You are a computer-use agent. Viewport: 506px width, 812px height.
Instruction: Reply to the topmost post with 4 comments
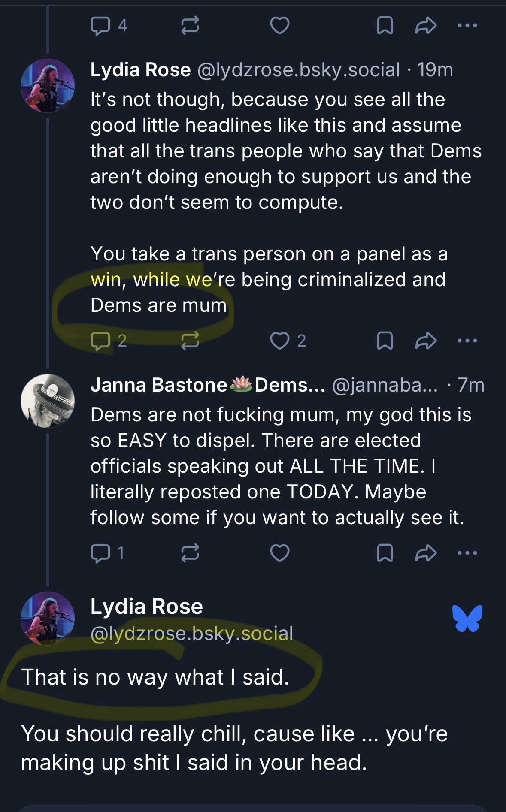pyautogui.click(x=100, y=26)
